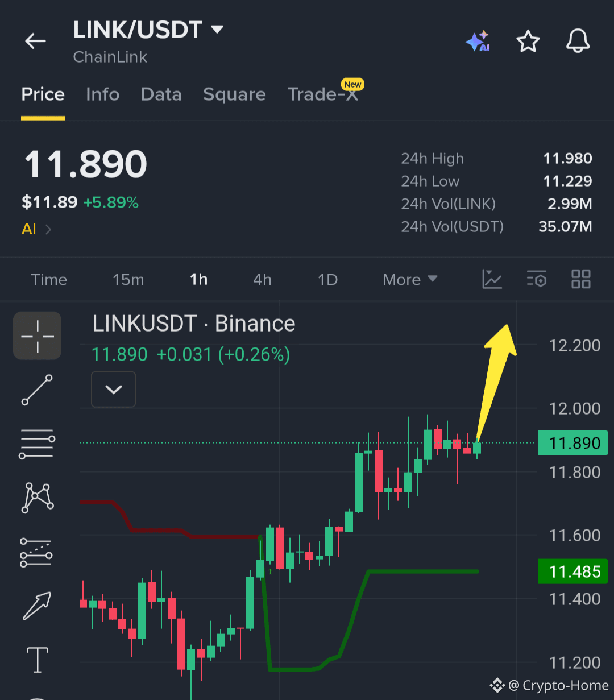This screenshot has height=700, width=614.
Task: Click the 24h Vol(LINK) value 2.99M
Action: (571, 204)
